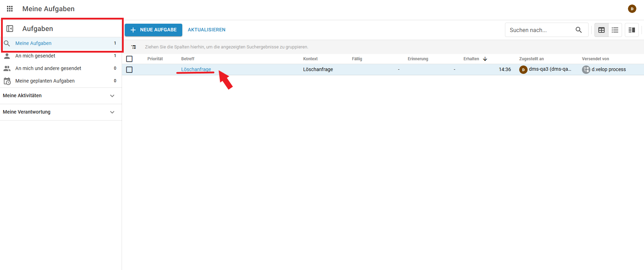Click Aktualisieren to refresh tasks
This screenshot has height=270, width=644.
coord(206,30)
